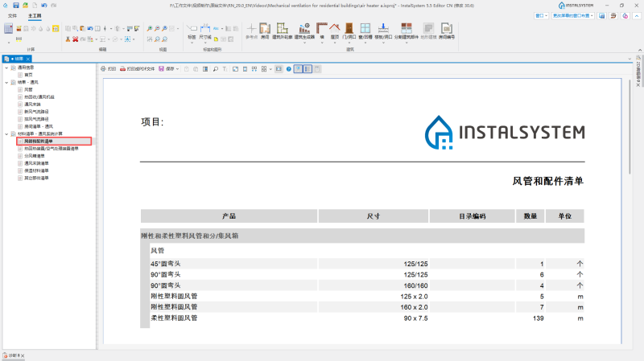
Task: Collapse the 结果 - 通风 tree node
Action: pyautogui.click(x=6, y=83)
